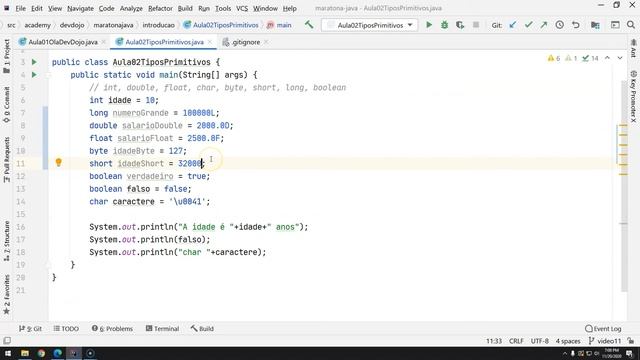Click the Stop process button

pos(476,25)
